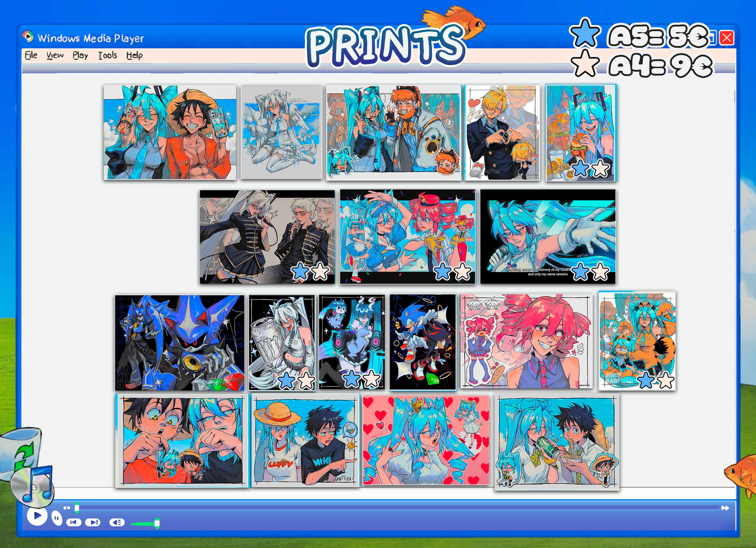Image resolution: width=756 pixels, height=548 pixels.
Task: Select the silver-haired singers with microphones print
Action: (267, 237)
